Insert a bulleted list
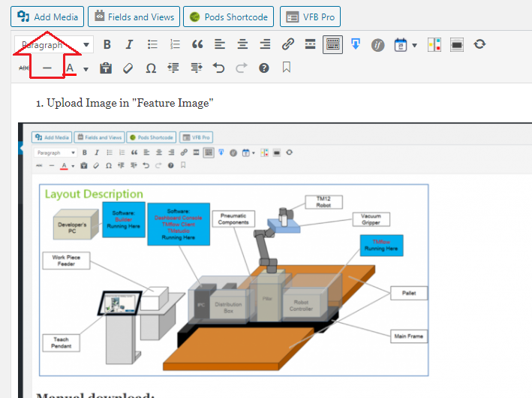 [x=152, y=44]
